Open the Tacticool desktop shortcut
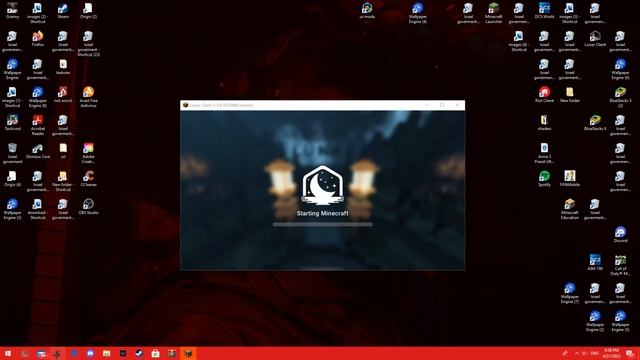Image resolution: width=640 pixels, height=360 pixels. (12, 122)
